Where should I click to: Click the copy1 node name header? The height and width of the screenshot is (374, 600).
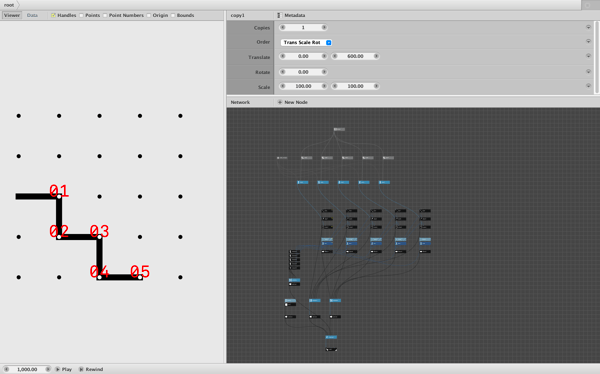click(x=238, y=15)
